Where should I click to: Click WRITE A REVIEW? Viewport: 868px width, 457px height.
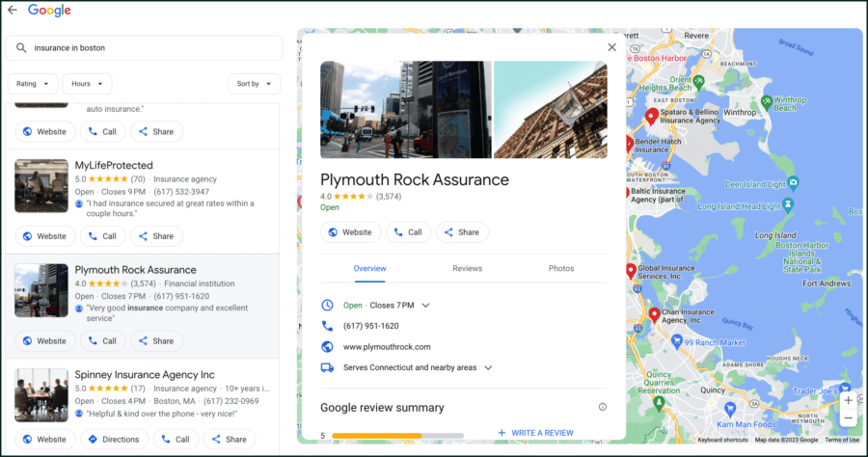point(536,433)
